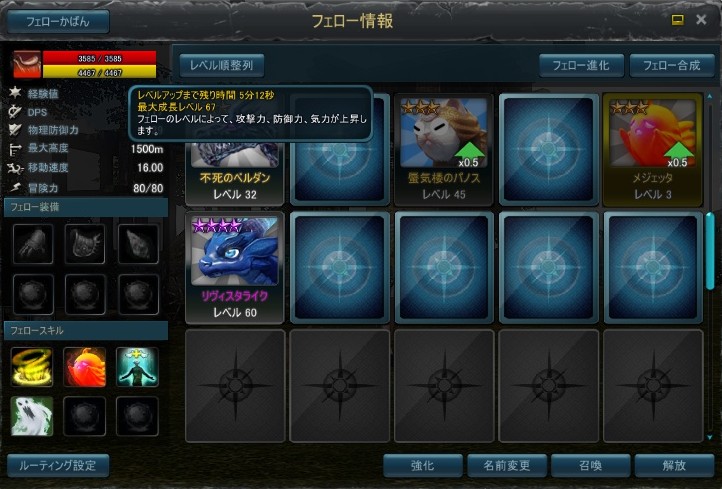This screenshot has height=489, width=722.
Task: Select the red flame creature skill icon
Action: (x=85, y=367)
